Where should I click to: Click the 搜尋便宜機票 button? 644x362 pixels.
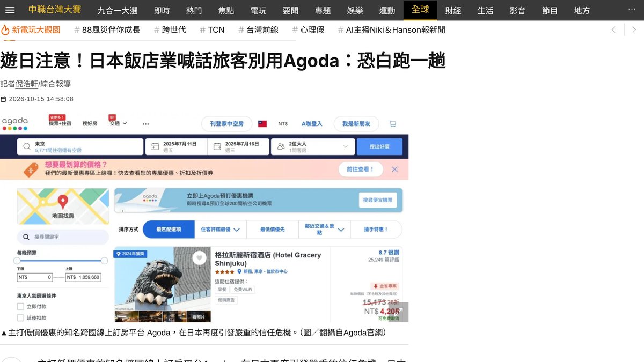(x=378, y=200)
